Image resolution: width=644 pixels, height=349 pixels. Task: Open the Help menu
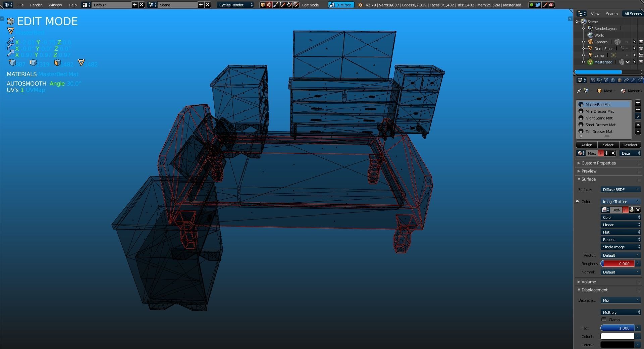pyautogui.click(x=72, y=5)
